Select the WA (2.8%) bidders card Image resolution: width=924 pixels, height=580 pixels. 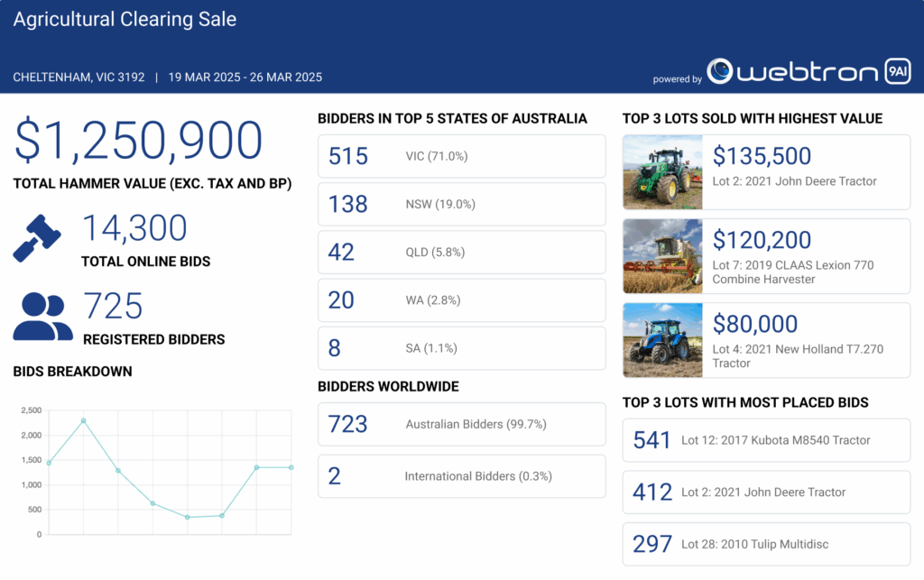pyautogui.click(x=461, y=300)
